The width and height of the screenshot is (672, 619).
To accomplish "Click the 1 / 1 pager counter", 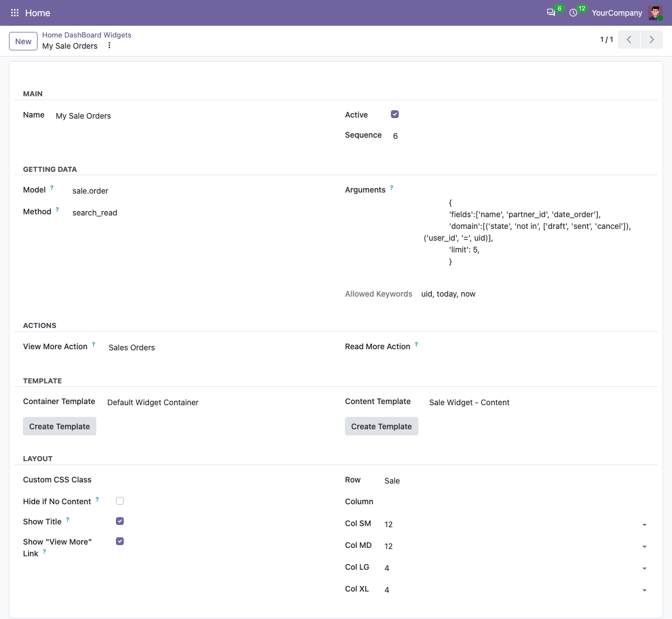I will tap(606, 40).
